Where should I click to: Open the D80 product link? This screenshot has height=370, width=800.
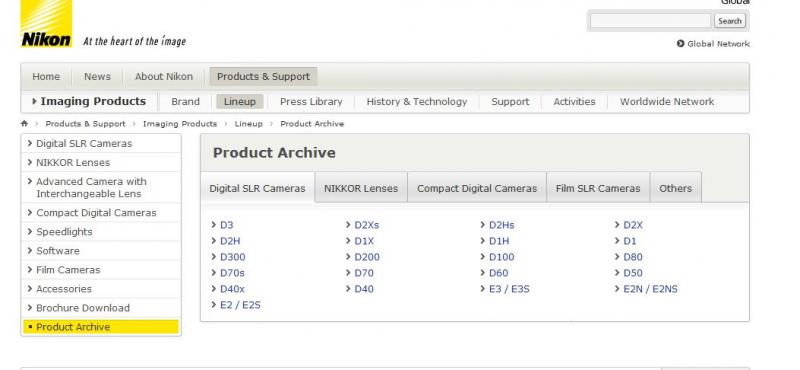(633, 257)
